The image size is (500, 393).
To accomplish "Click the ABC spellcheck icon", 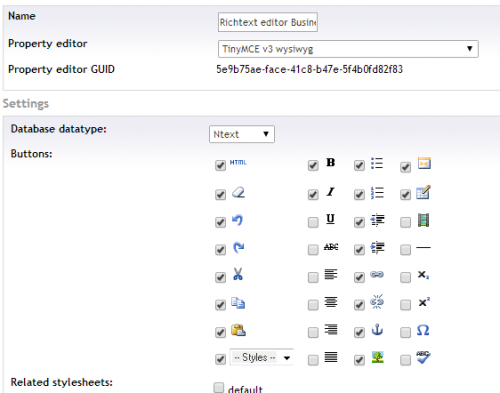I will [423, 357].
